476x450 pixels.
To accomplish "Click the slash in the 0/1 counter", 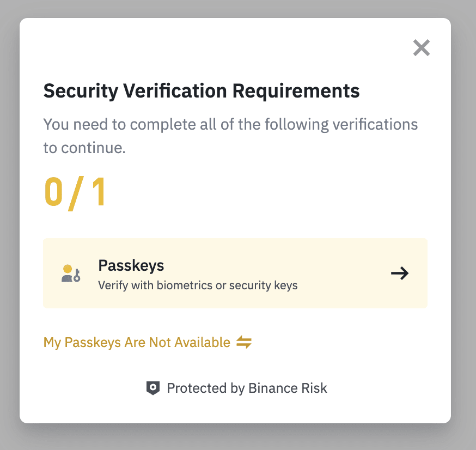I will point(76,192).
